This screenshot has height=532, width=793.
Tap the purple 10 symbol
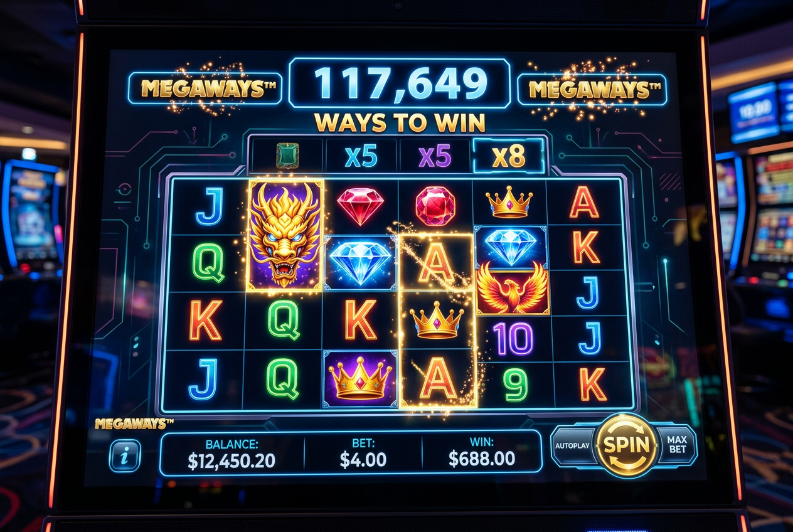pos(513,339)
